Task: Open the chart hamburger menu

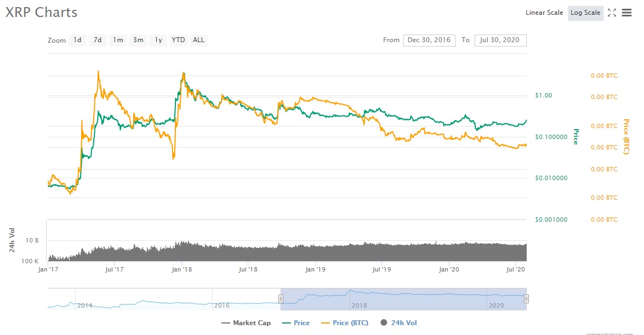Action: (626, 13)
